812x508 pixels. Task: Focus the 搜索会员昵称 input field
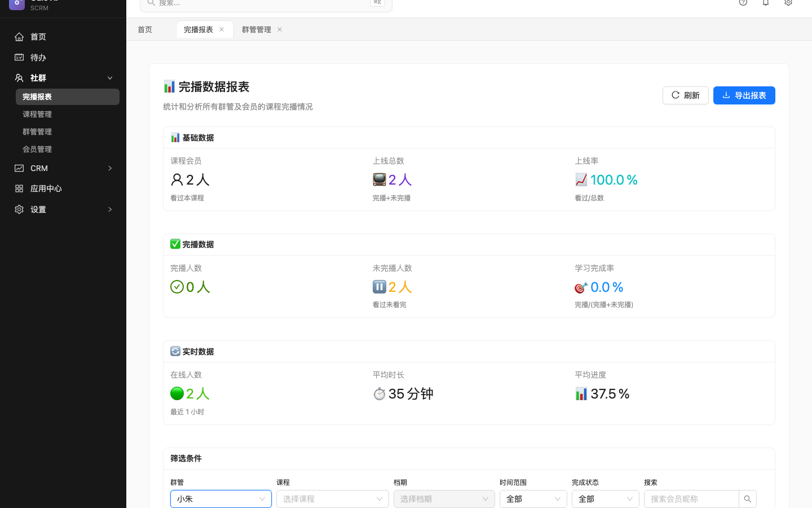(691, 499)
